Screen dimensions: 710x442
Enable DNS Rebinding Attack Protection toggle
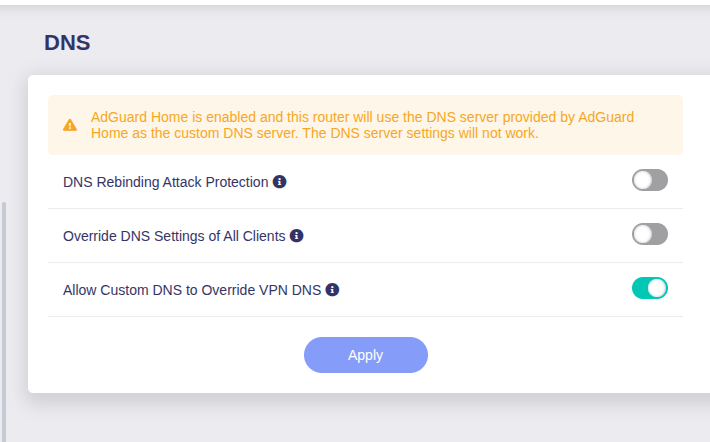tap(649, 180)
